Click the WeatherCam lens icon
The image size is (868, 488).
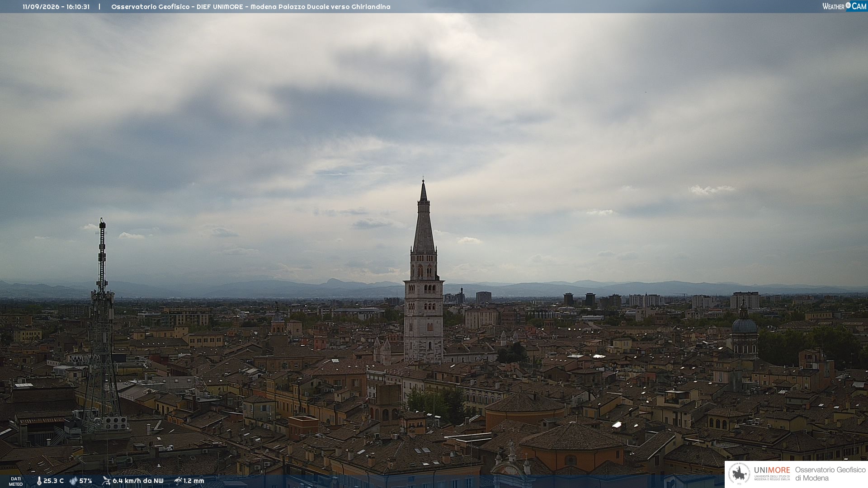tap(848, 5)
